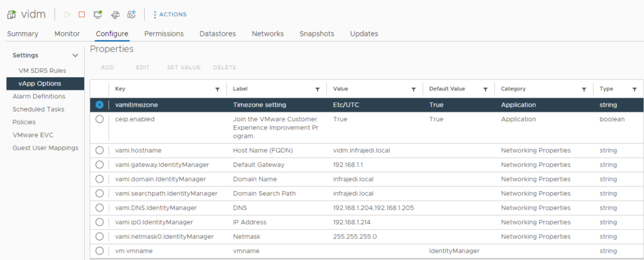The height and width of the screenshot is (260, 644).
Task: Launch the web console monitor icon
Action: pyautogui.click(x=97, y=14)
